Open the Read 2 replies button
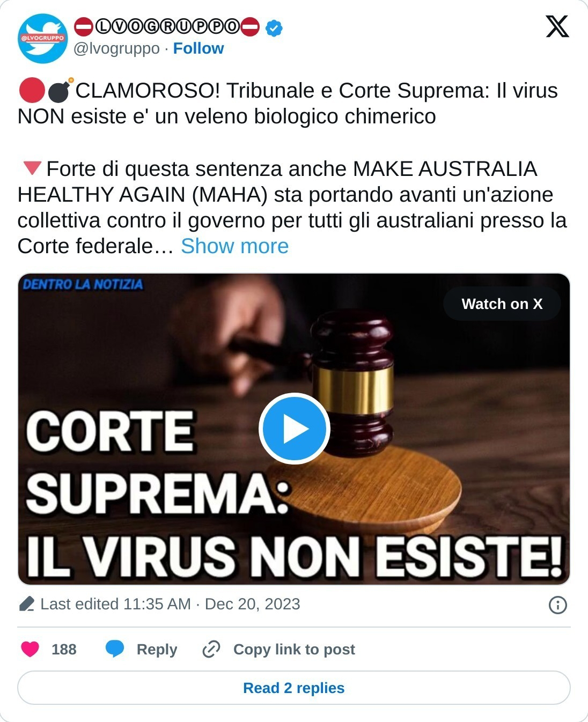 [294, 688]
